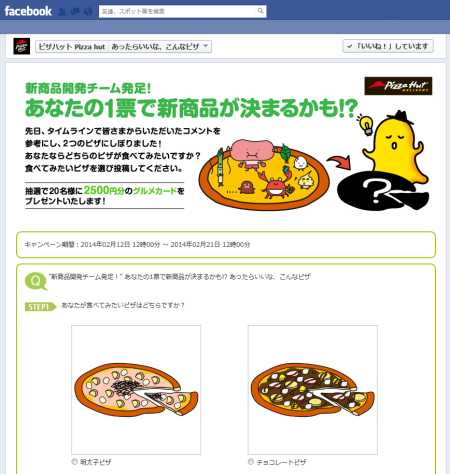Open the あったらいいな、こんなピザ page menu
The width and height of the screenshot is (450, 474).
[160, 46]
